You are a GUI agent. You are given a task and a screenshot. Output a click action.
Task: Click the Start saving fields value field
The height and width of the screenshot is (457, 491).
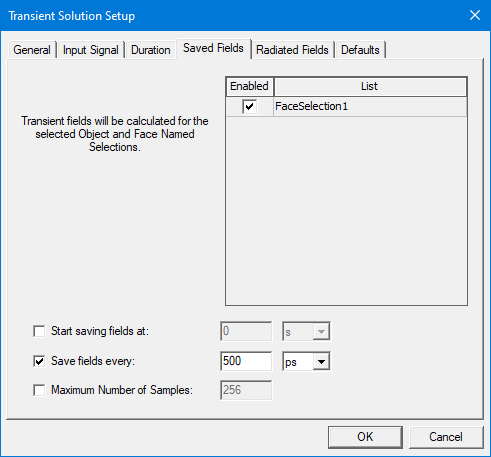[246, 331]
